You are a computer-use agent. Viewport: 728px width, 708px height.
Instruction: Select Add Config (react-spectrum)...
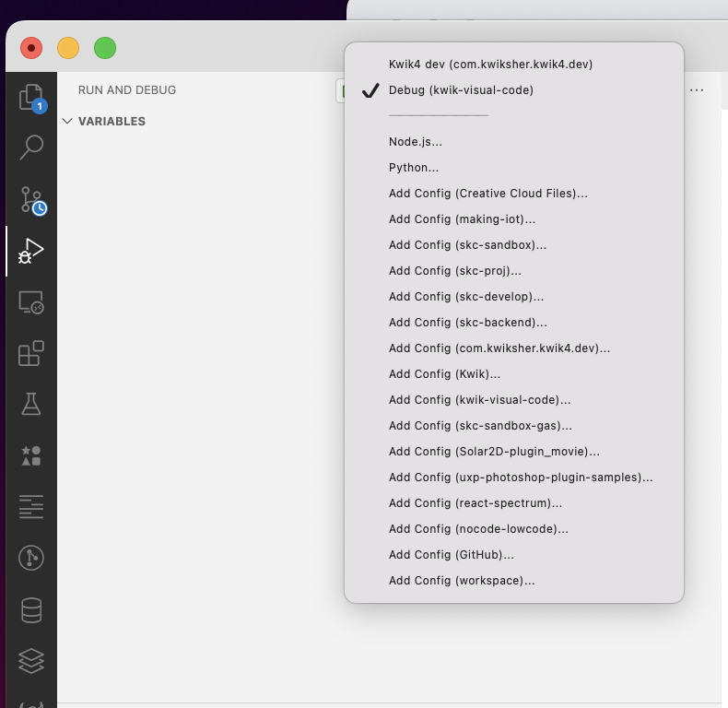pos(514,503)
